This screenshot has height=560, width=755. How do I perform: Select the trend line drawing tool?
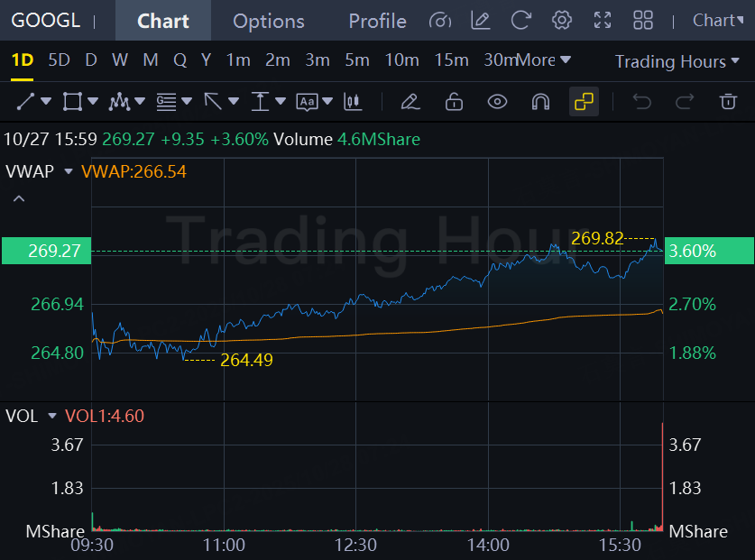point(25,102)
